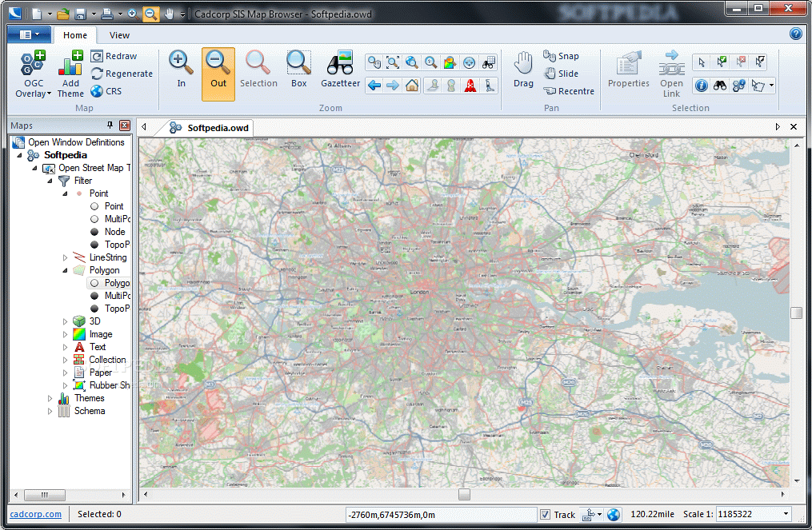Viewport: 812px width, 530px height.
Task: Expand the Themes tree node
Action: coord(50,398)
